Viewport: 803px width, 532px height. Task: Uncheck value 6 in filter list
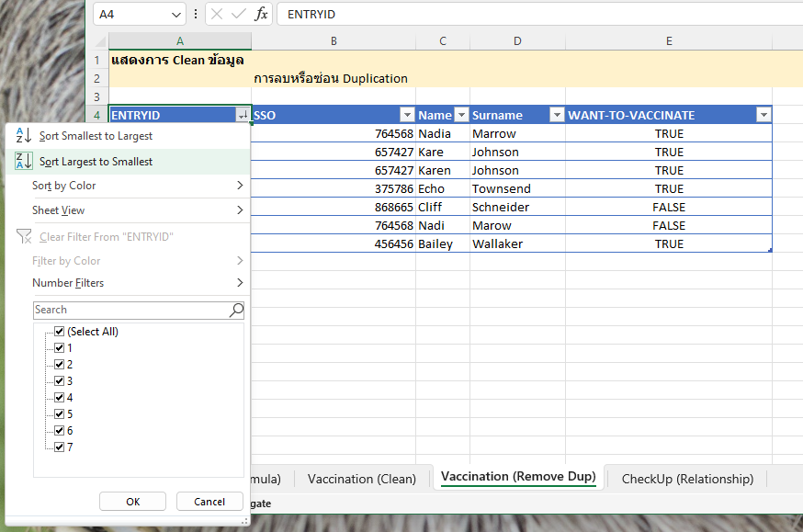[x=60, y=430]
